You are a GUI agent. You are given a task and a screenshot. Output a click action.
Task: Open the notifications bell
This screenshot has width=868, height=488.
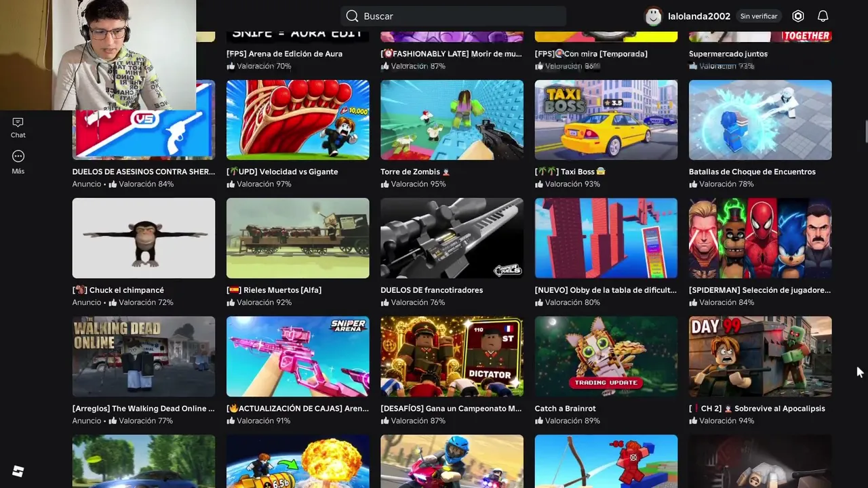point(823,16)
